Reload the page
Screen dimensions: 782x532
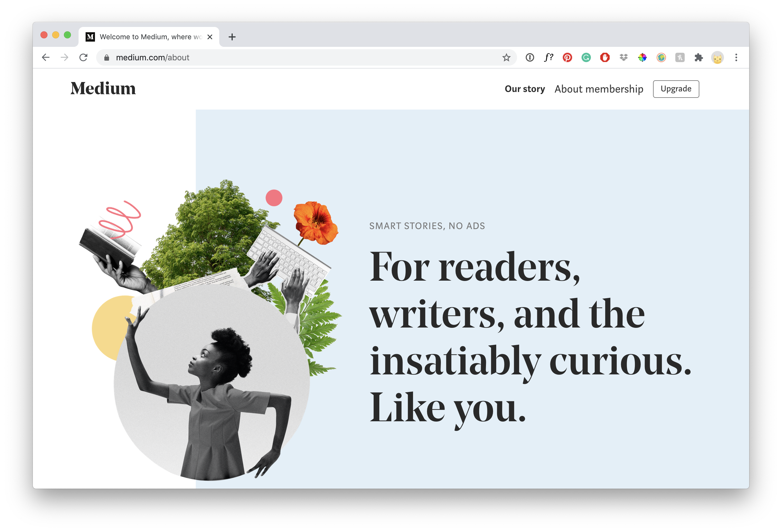pos(84,57)
